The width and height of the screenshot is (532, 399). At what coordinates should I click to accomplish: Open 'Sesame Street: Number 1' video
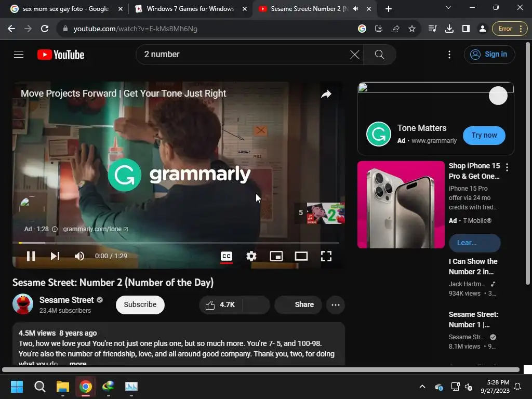[473, 320]
